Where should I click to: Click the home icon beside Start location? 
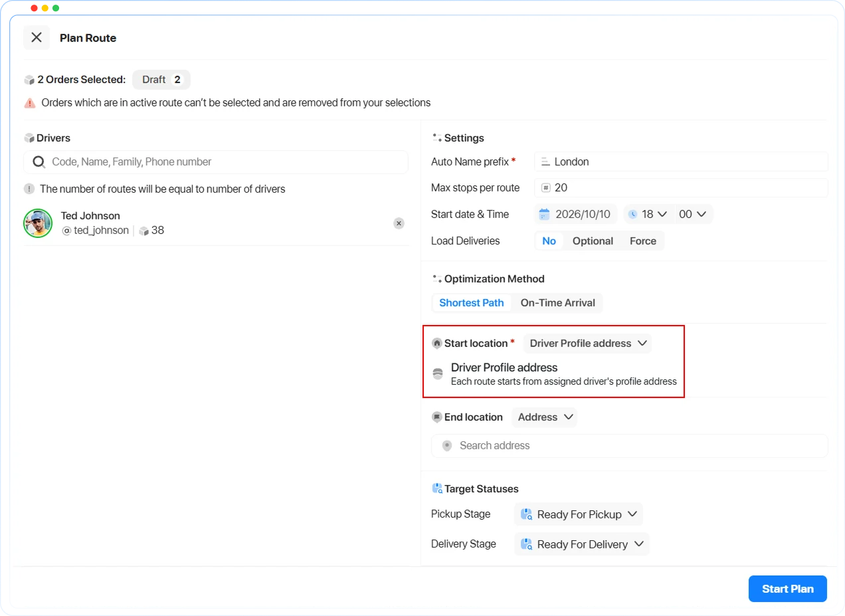[x=437, y=344]
